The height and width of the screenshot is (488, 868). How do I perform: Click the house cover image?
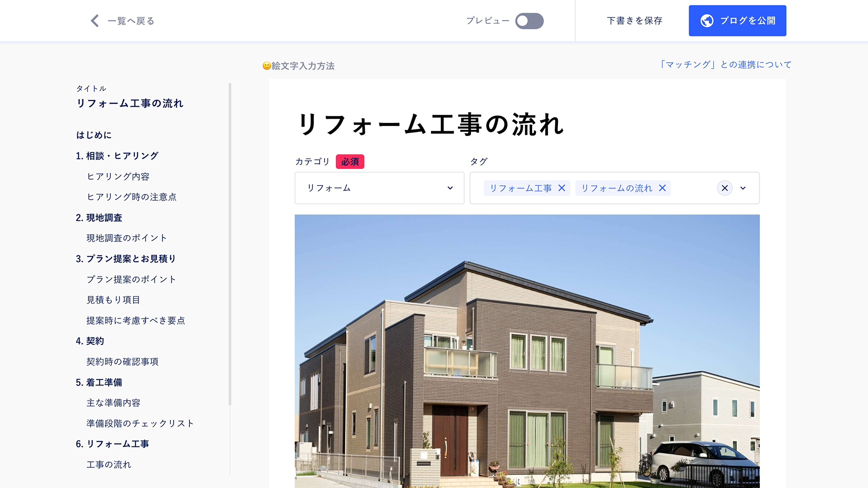527,351
